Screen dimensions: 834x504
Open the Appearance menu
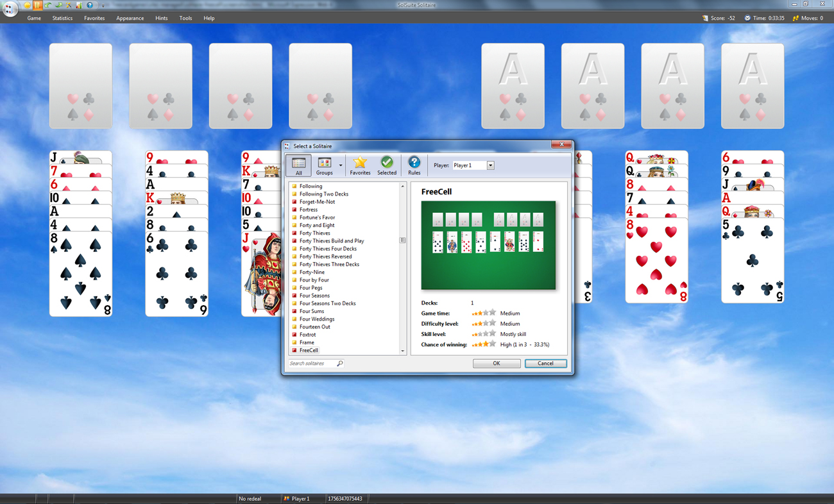[130, 18]
